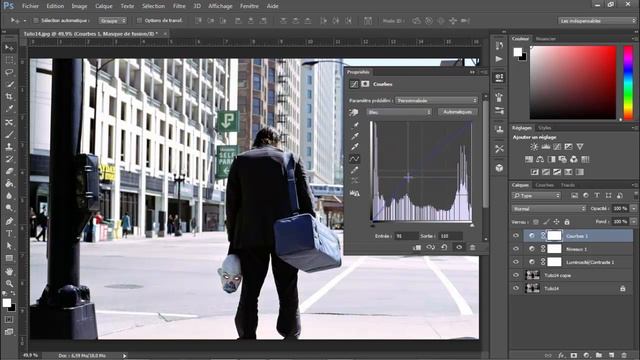Reset the curves adjustment to defaults

pos(444,247)
